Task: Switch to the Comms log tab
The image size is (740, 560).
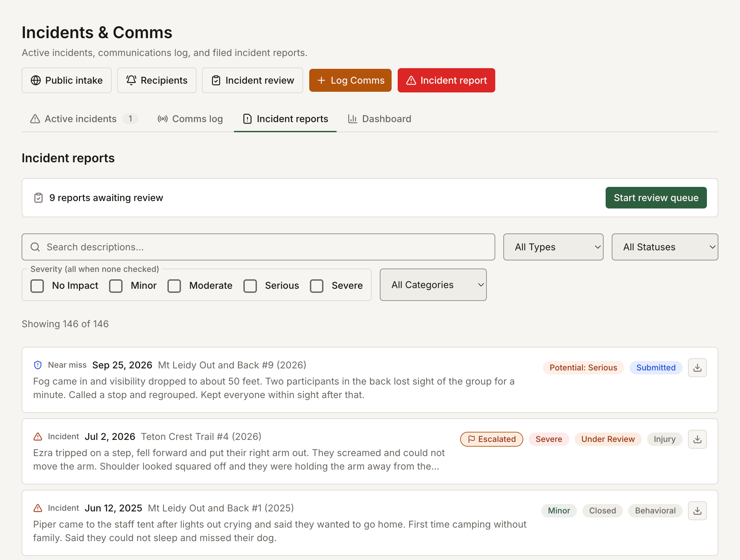Action: point(190,119)
